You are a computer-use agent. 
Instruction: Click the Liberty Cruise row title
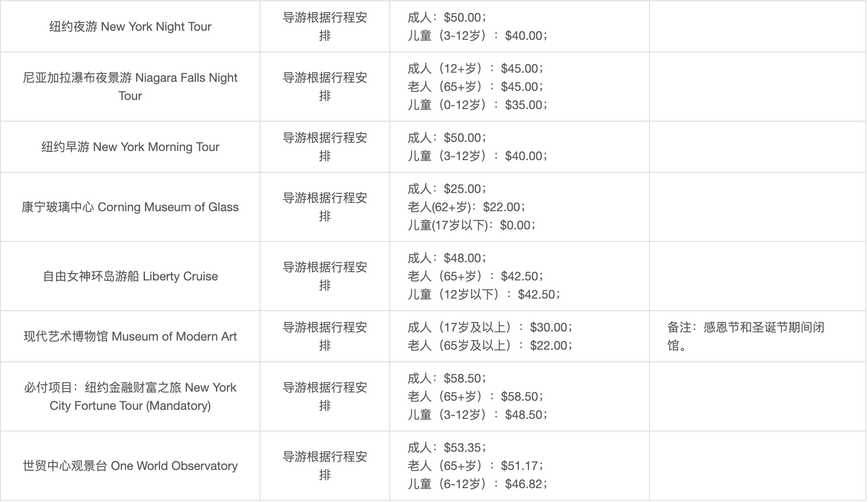coord(130,276)
